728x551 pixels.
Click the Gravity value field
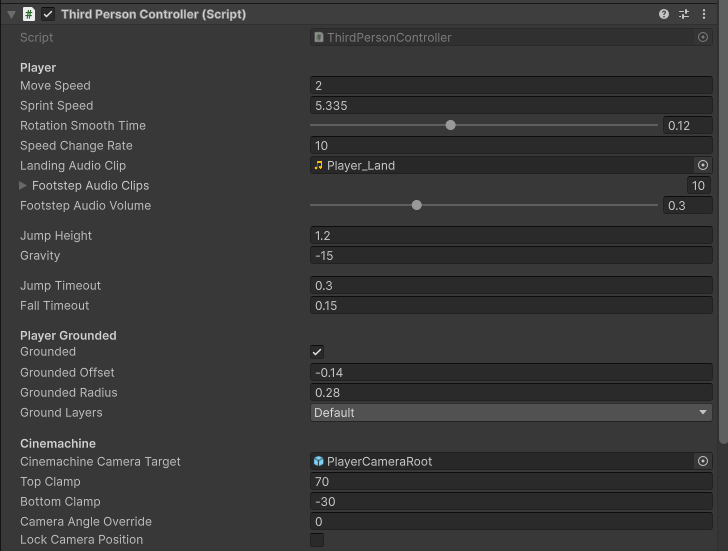click(511, 255)
